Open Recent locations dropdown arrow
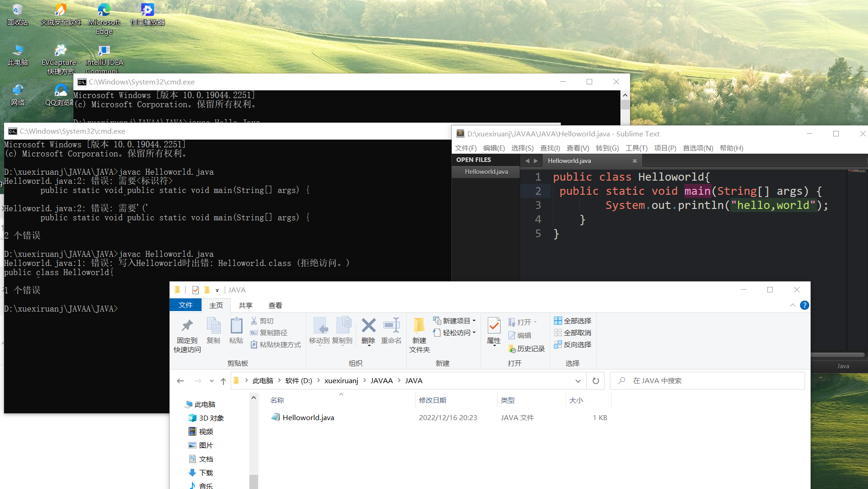The width and height of the screenshot is (868, 489). click(x=212, y=381)
